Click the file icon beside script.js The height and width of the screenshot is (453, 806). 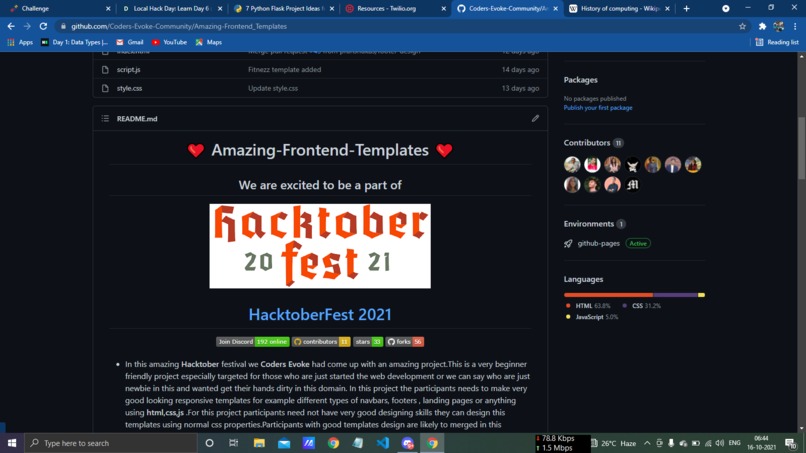coord(105,69)
